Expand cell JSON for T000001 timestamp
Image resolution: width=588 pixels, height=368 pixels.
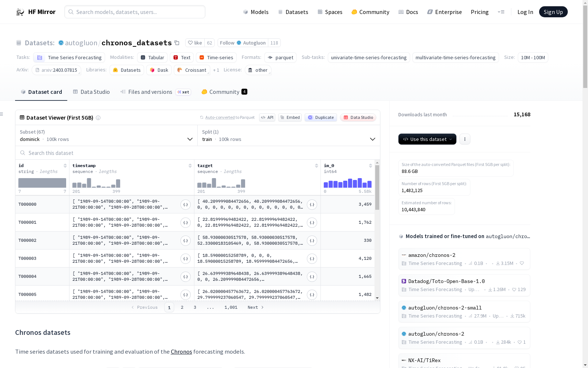186,223
